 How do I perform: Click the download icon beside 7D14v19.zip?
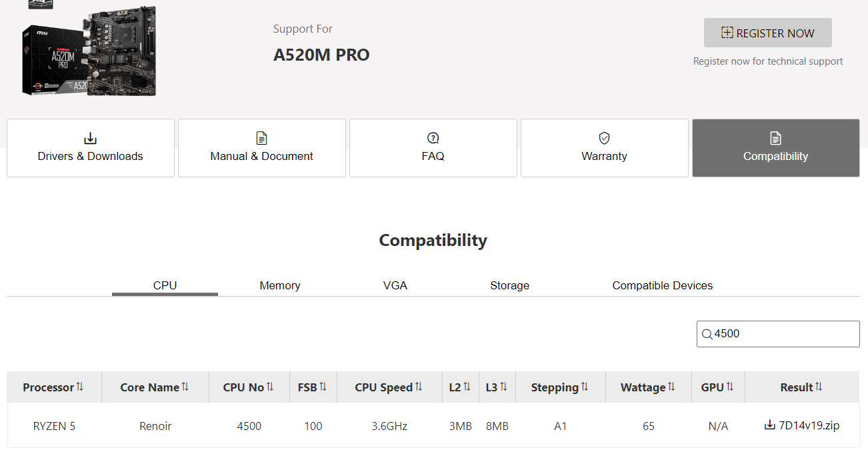769,425
